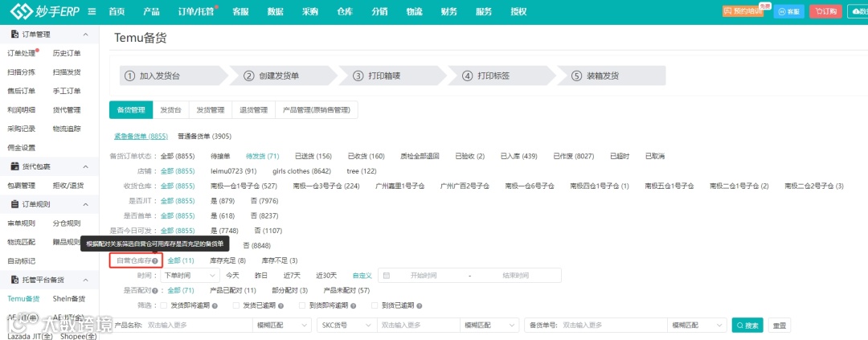Click the red 订购 cart button
Screen dimensions: 868x340
(x=826, y=11)
